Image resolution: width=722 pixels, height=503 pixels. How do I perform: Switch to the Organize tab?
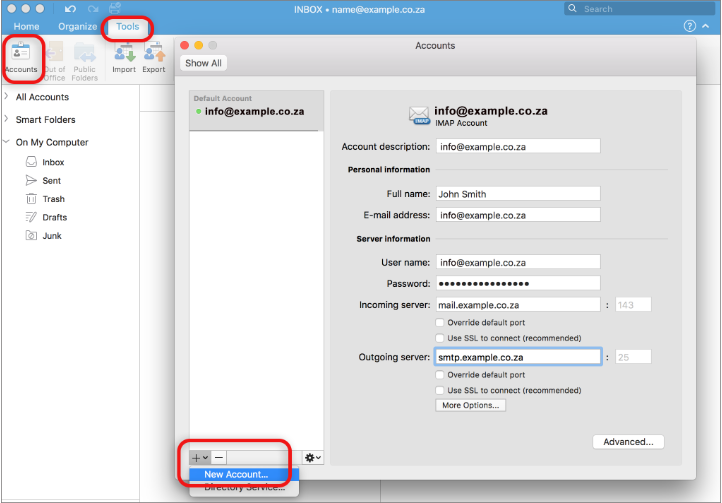tap(77, 26)
